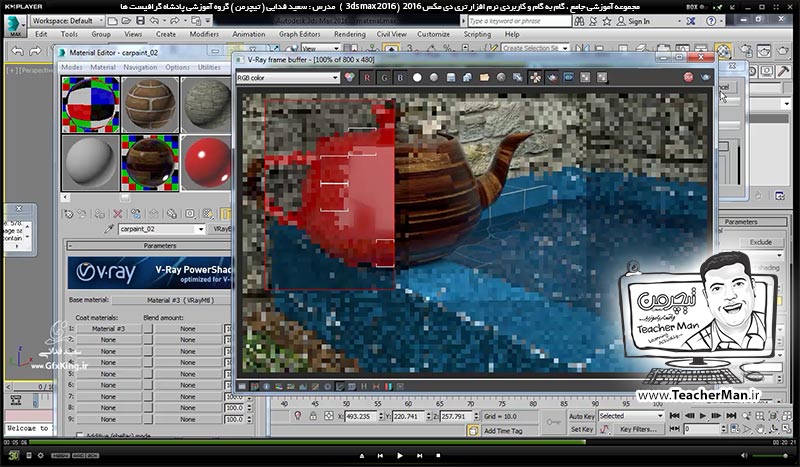Click Show Shaded Material in Viewport icon

tap(208, 214)
